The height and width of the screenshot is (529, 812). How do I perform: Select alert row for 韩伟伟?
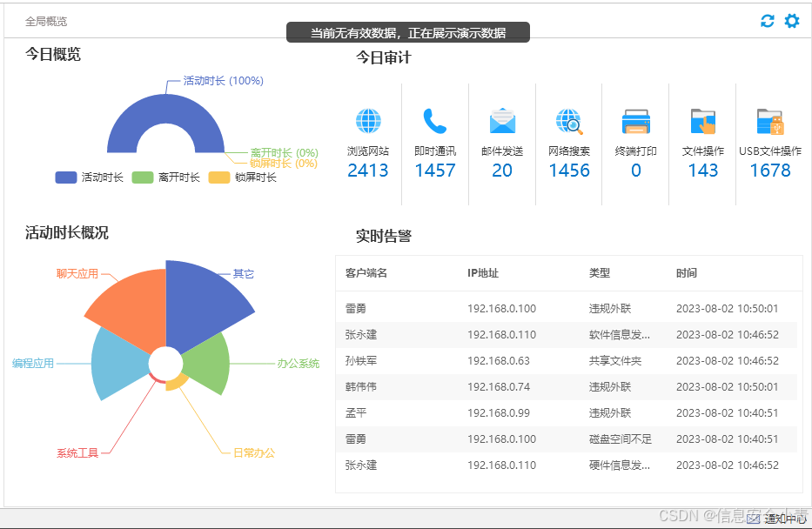[566, 386]
